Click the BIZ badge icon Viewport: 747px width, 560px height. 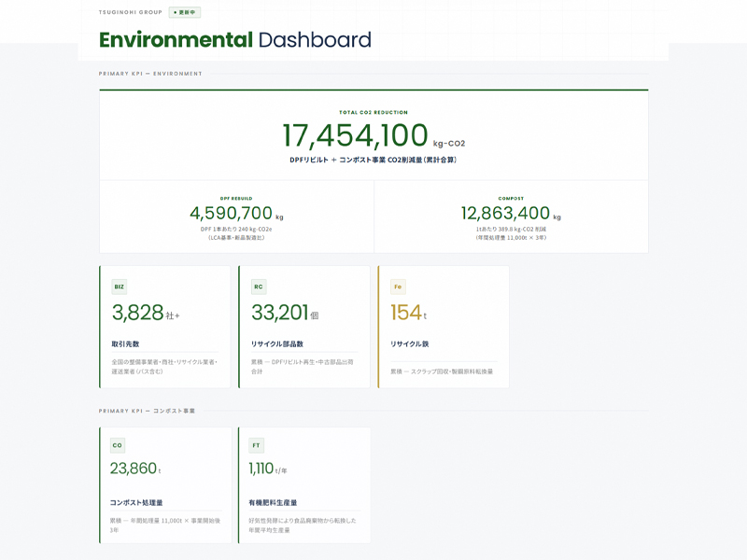(x=120, y=287)
